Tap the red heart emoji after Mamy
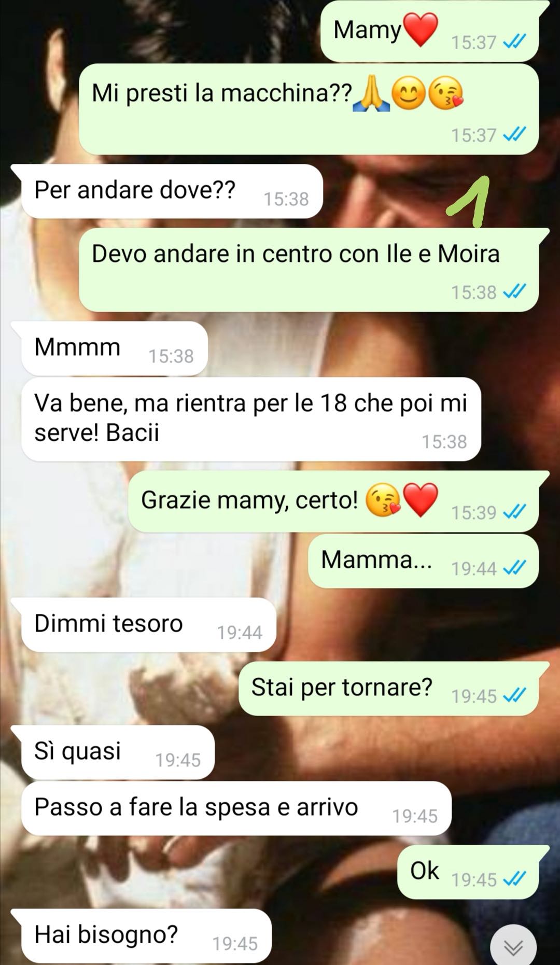 [421, 30]
